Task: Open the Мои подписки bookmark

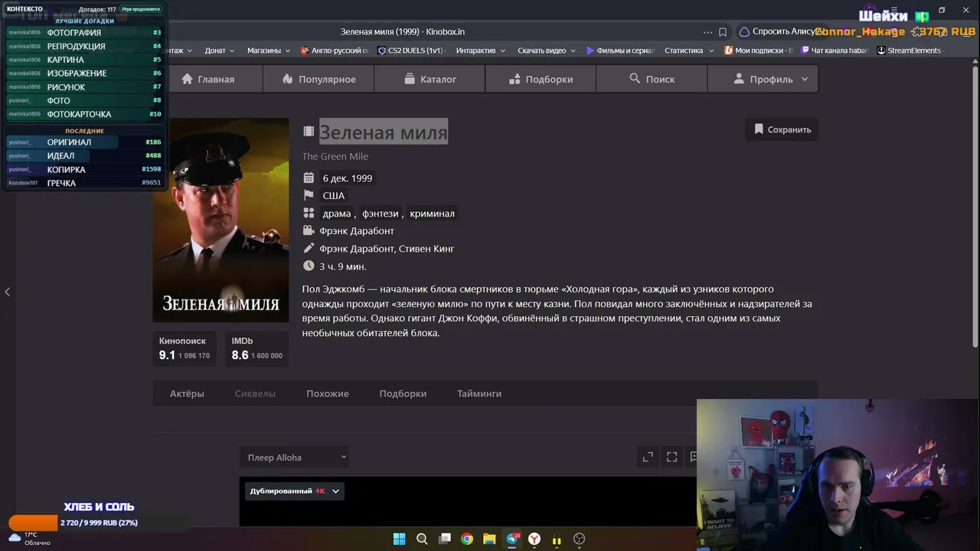Action: [x=759, y=51]
